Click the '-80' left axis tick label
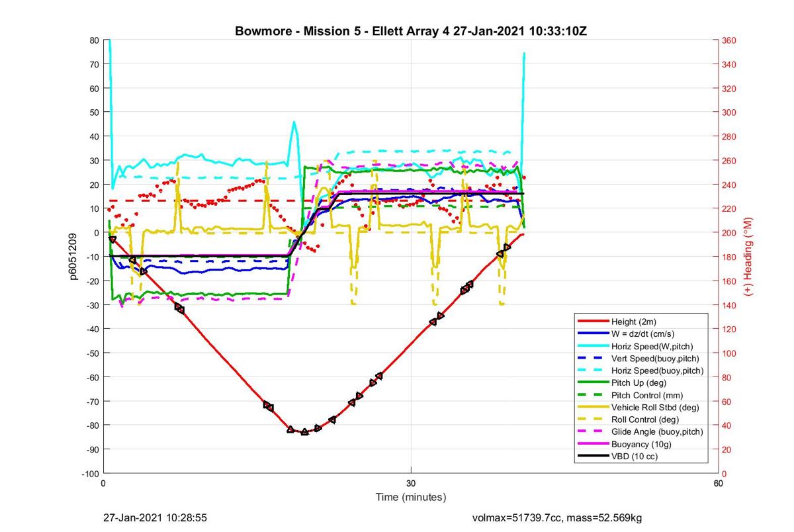The width and height of the screenshot is (794, 532). tap(92, 425)
